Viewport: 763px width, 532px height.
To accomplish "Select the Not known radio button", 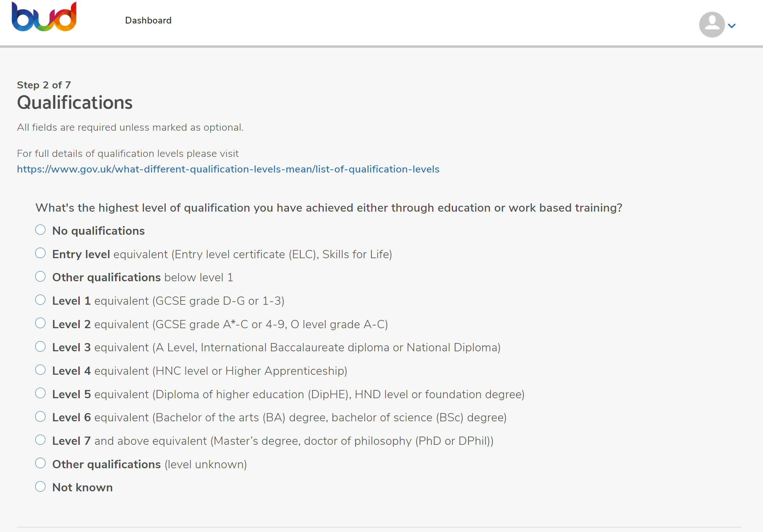I will tap(40, 487).
